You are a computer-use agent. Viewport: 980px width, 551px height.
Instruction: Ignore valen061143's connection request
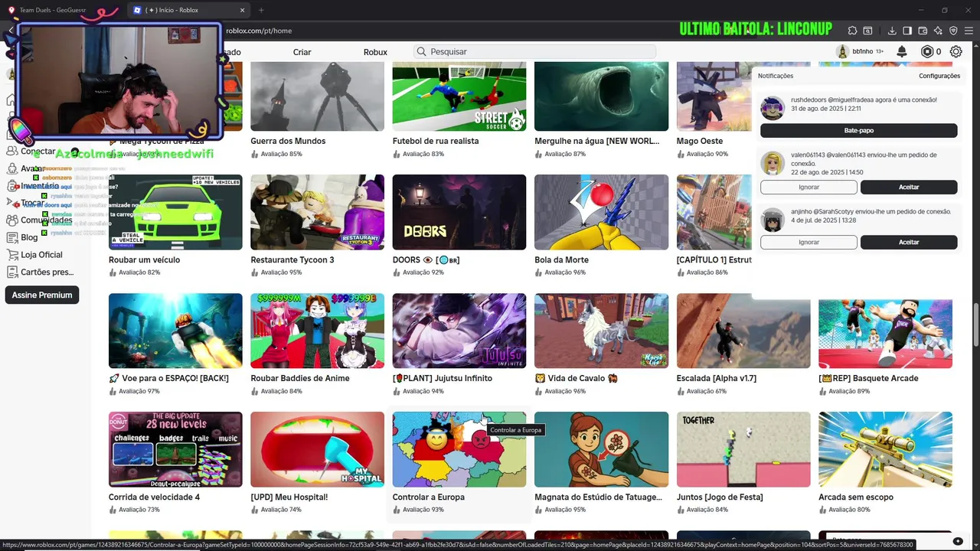tap(808, 187)
